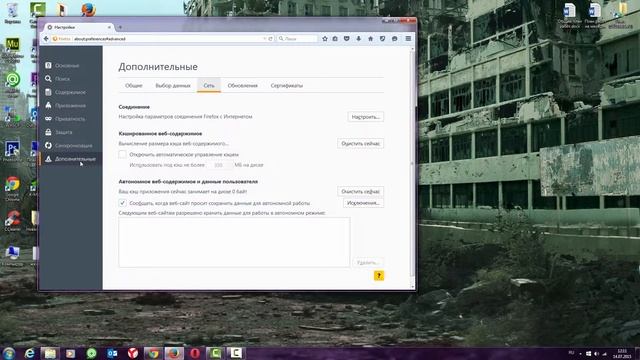Switch to the Сертификаты tab
Screen dimensions: 640x360
(287, 86)
